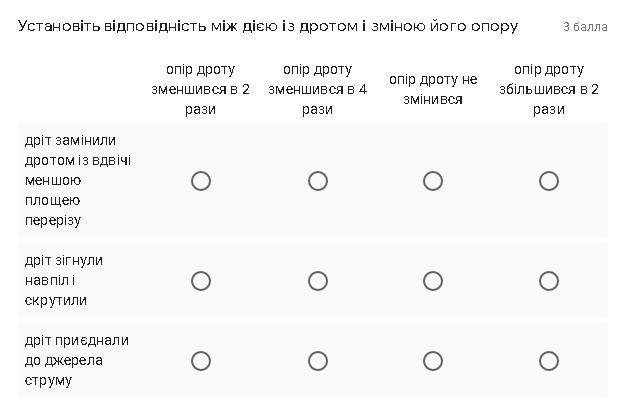The width and height of the screenshot is (625, 420).
Task: Choose 'зменшився в 4 рази' for 'дріт зігнули' row
Action: (x=317, y=281)
